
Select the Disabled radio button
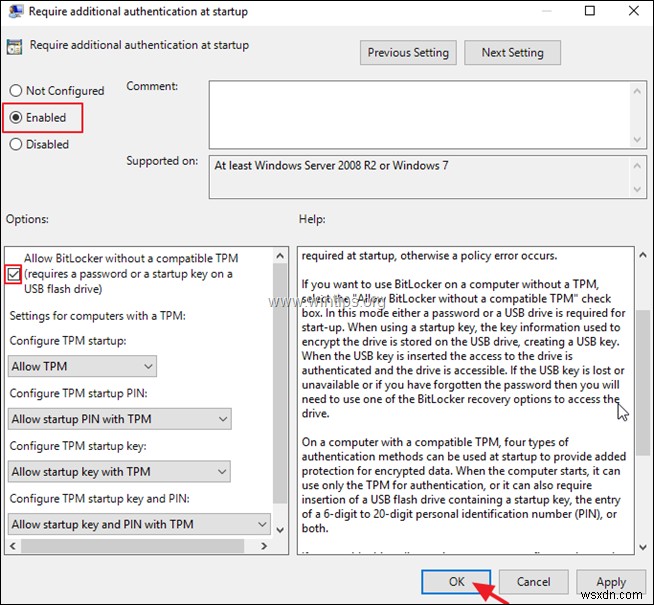[x=15, y=144]
